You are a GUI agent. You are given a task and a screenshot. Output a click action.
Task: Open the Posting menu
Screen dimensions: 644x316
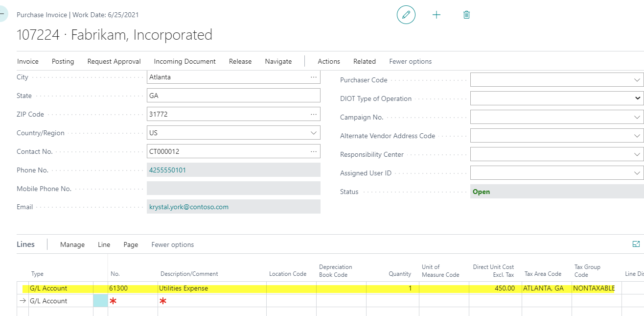pos(63,61)
